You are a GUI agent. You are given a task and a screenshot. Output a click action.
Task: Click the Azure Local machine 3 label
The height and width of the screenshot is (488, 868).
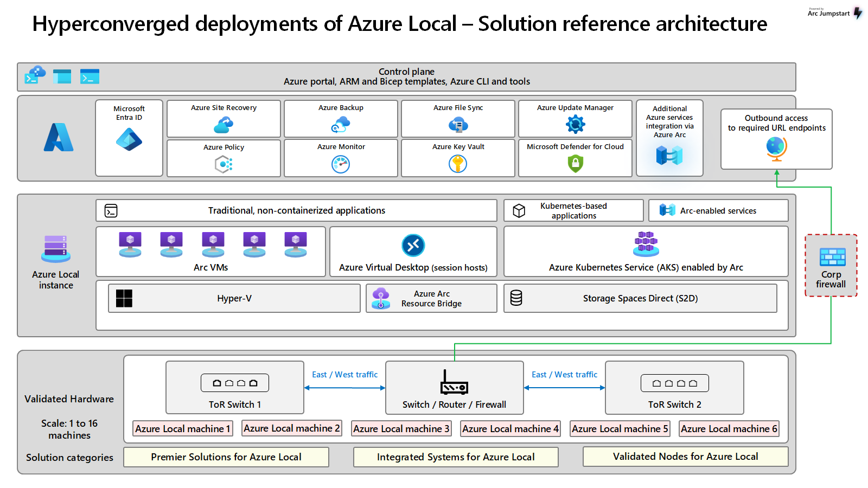click(x=401, y=429)
